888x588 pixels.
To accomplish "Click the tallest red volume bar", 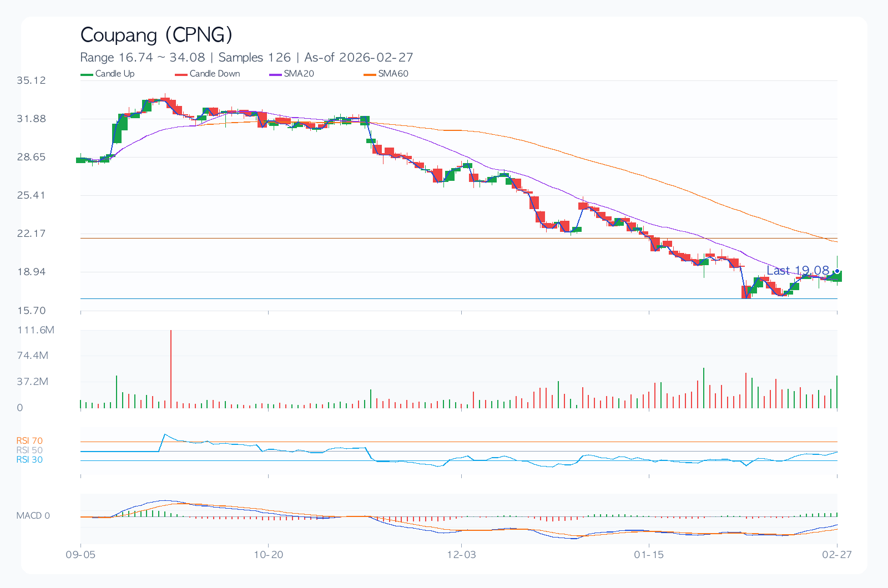I will click(171, 369).
